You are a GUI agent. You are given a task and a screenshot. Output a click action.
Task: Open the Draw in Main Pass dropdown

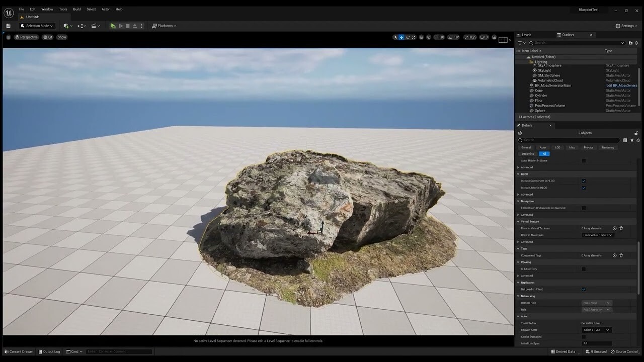(597, 235)
